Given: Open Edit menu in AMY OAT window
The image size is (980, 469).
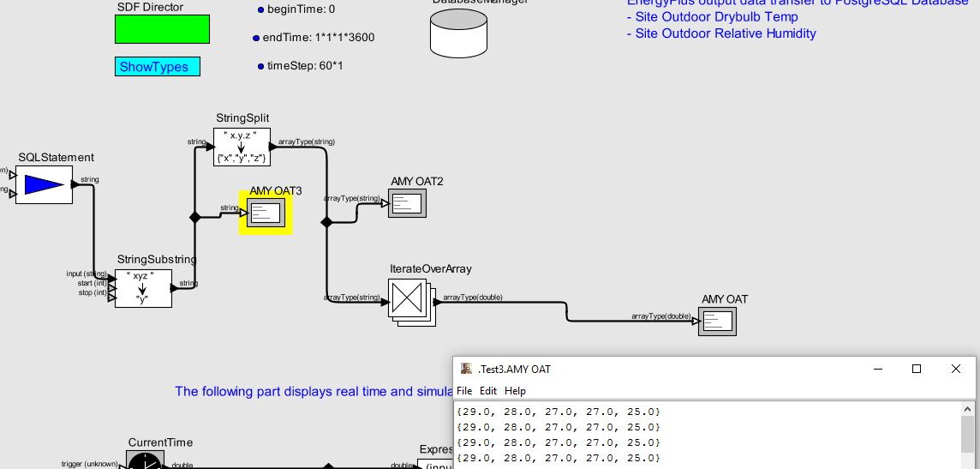Looking at the screenshot, I should 488,391.
